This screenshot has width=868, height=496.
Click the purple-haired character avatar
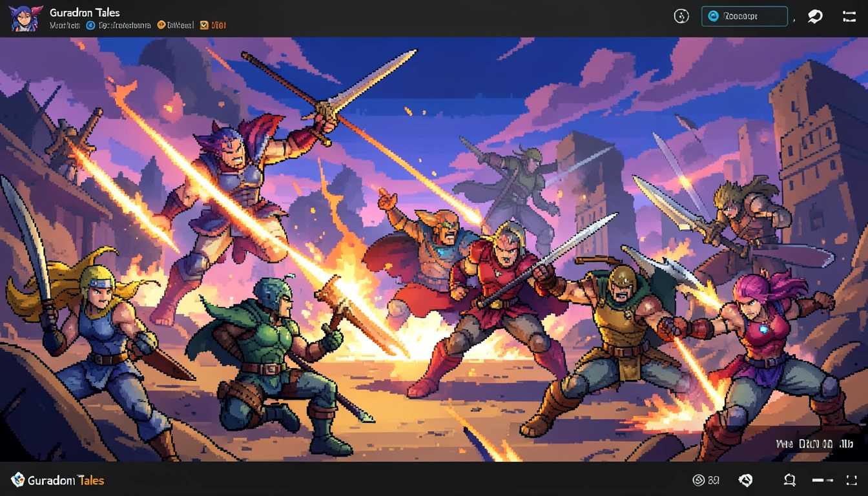click(x=26, y=18)
